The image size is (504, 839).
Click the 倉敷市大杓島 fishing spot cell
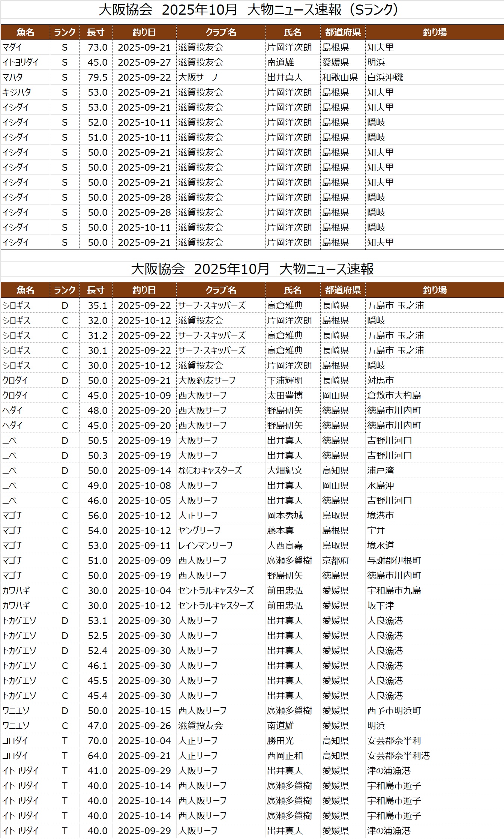tap(394, 395)
